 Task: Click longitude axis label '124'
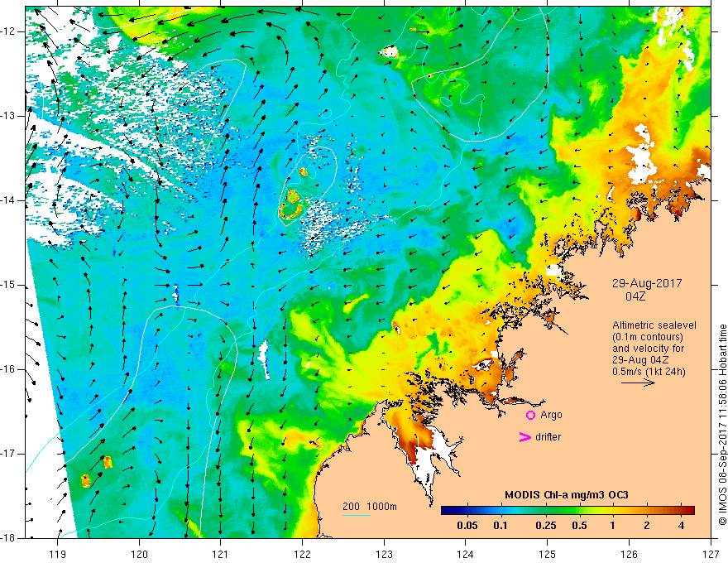(466, 554)
